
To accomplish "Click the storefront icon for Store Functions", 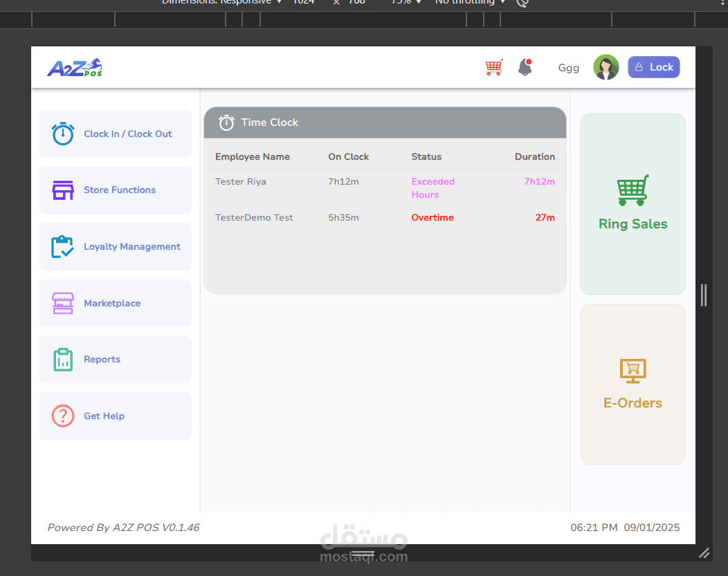I will [63, 190].
